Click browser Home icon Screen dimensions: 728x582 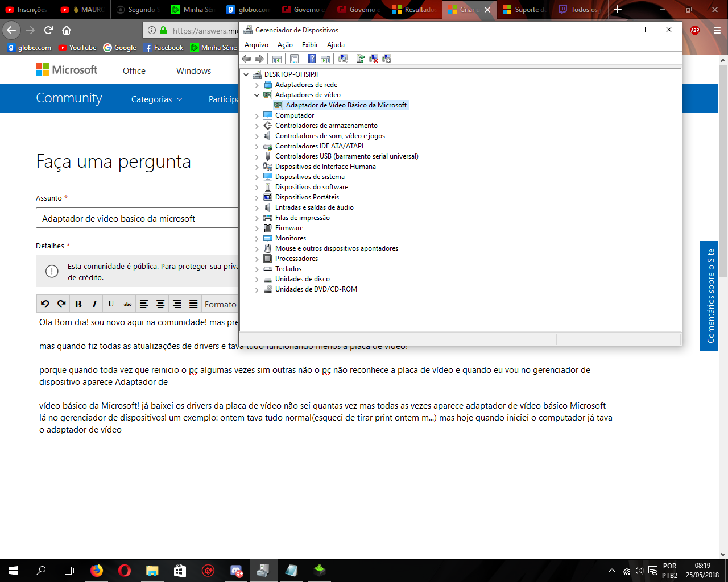[67, 30]
